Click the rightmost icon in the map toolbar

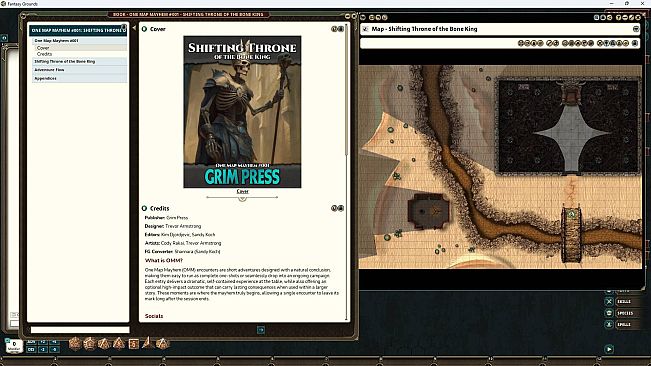click(x=635, y=43)
